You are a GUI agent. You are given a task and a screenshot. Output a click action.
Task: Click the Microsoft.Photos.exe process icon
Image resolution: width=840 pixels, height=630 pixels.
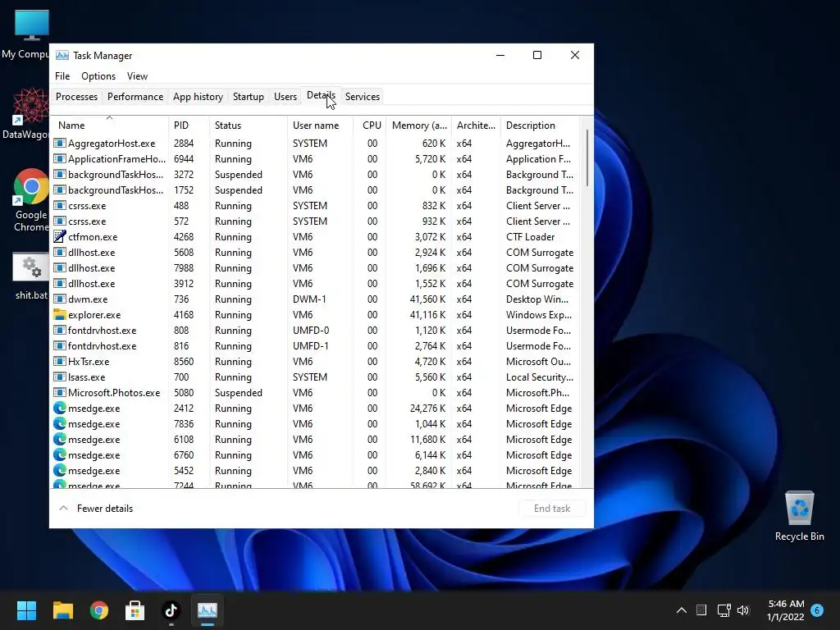[x=59, y=393]
